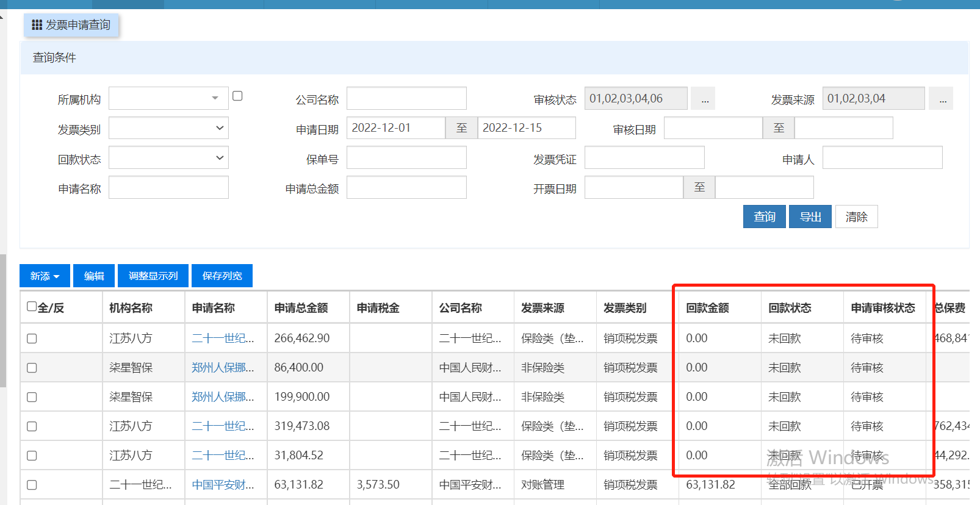Check the 全/反 select-all checkbox

[32, 306]
